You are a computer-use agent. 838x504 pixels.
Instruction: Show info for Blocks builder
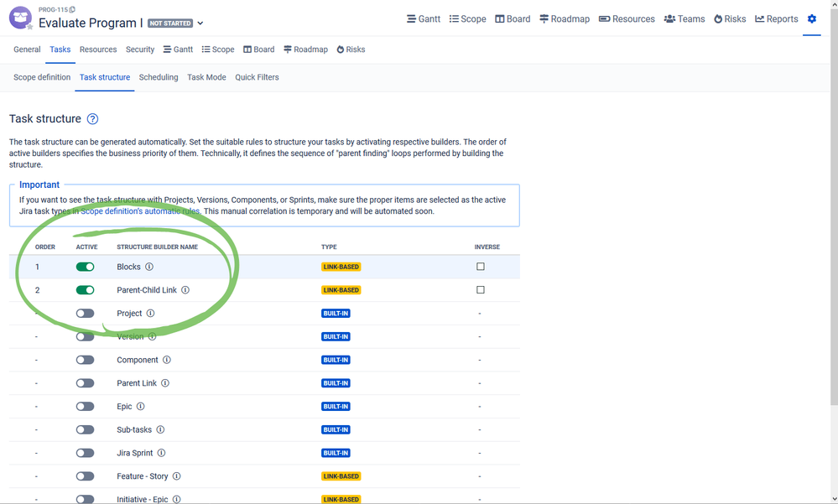(149, 267)
